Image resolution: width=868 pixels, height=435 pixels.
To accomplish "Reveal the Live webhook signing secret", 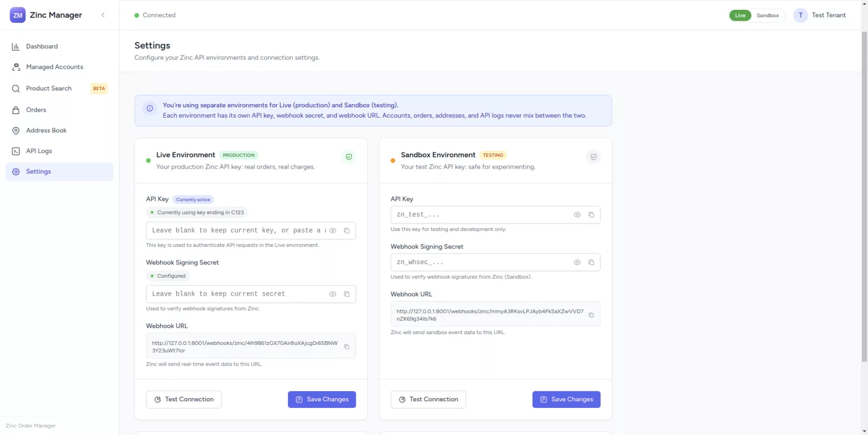I will click(333, 294).
